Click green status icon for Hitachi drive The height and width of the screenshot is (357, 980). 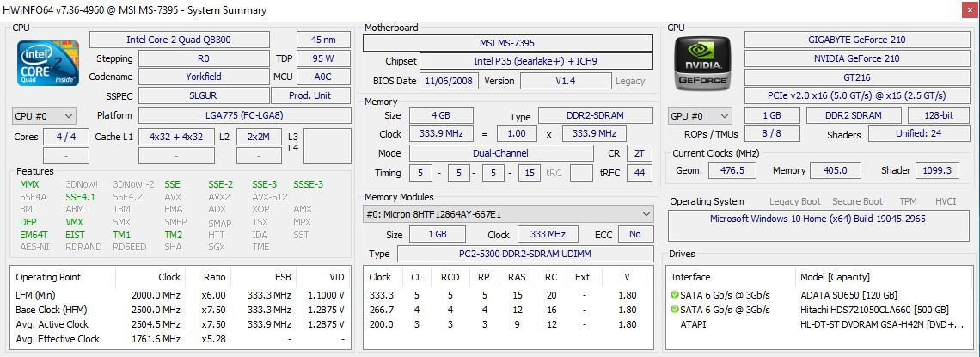pos(676,310)
